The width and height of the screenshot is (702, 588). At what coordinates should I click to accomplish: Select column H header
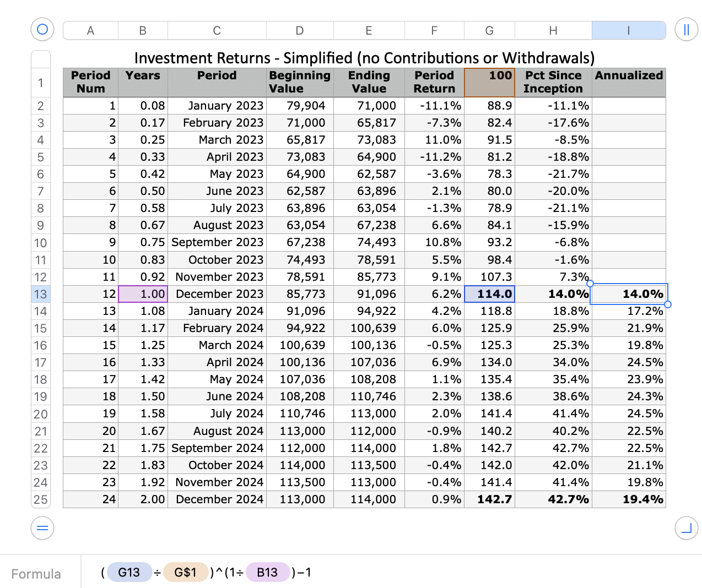tap(553, 31)
